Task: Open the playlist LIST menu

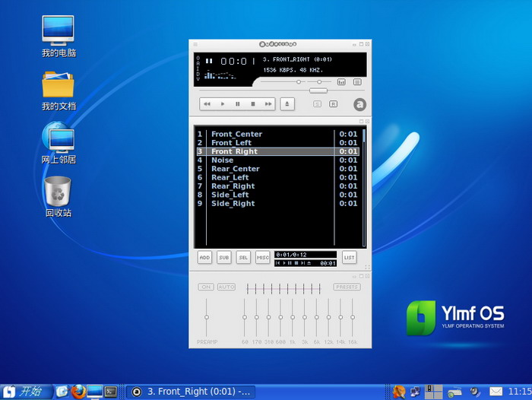Action: pyautogui.click(x=349, y=258)
